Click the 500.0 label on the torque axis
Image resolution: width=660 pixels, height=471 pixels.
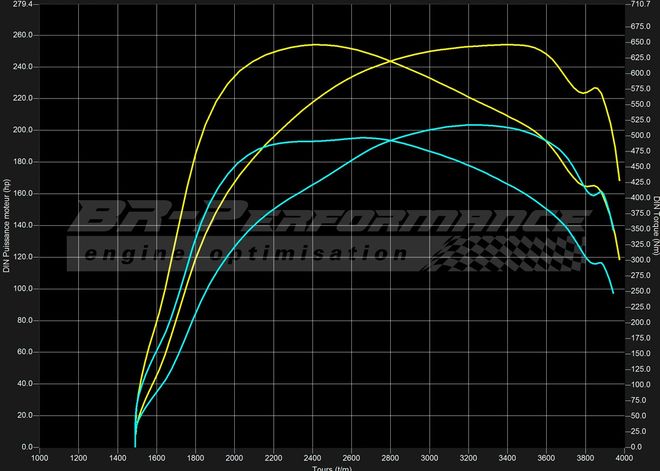(x=638, y=135)
